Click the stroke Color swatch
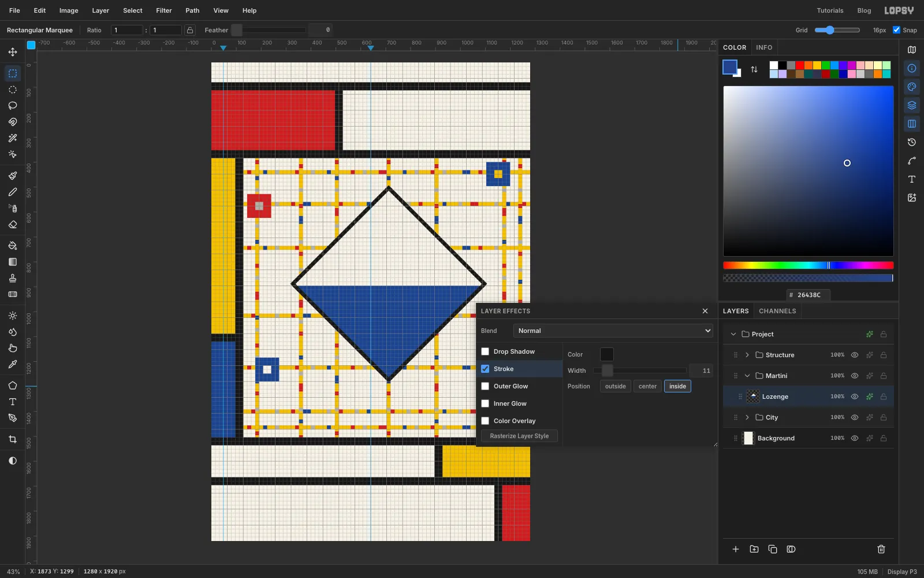The image size is (924, 578). click(x=607, y=354)
